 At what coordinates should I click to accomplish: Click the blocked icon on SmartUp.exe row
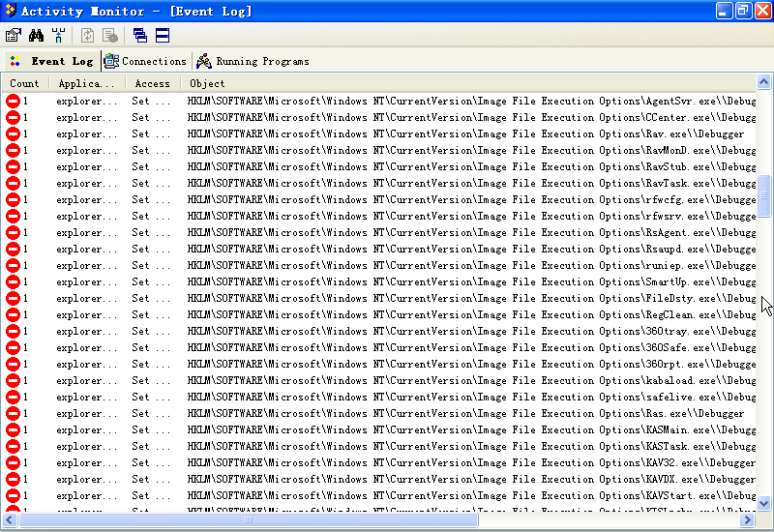tap(13, 281)
